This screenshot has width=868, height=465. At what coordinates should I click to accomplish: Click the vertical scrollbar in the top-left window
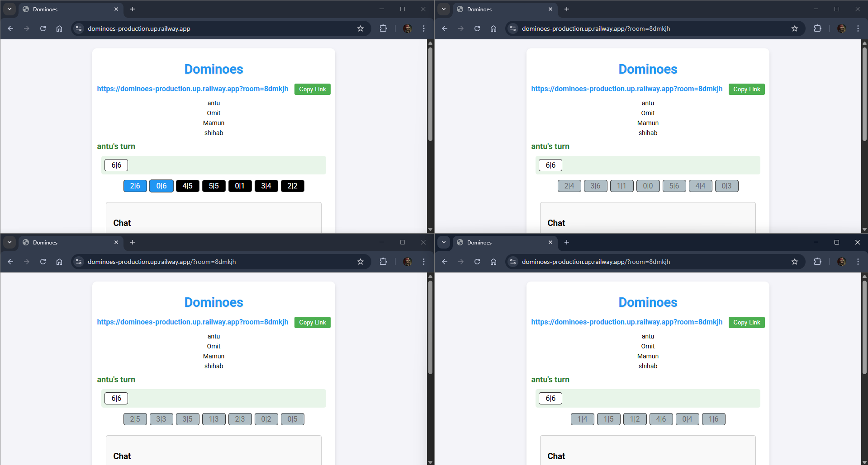430,95
